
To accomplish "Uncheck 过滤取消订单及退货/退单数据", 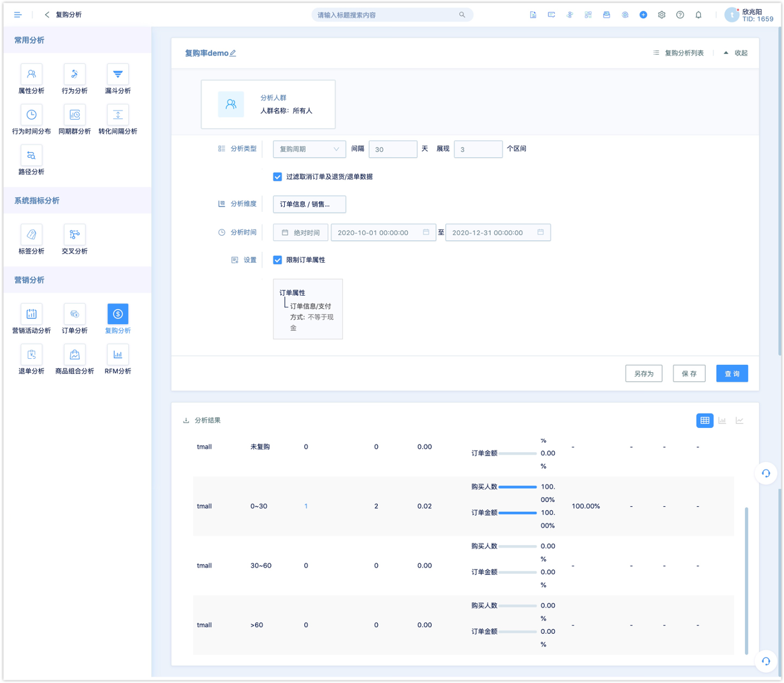I will [278, 177].
